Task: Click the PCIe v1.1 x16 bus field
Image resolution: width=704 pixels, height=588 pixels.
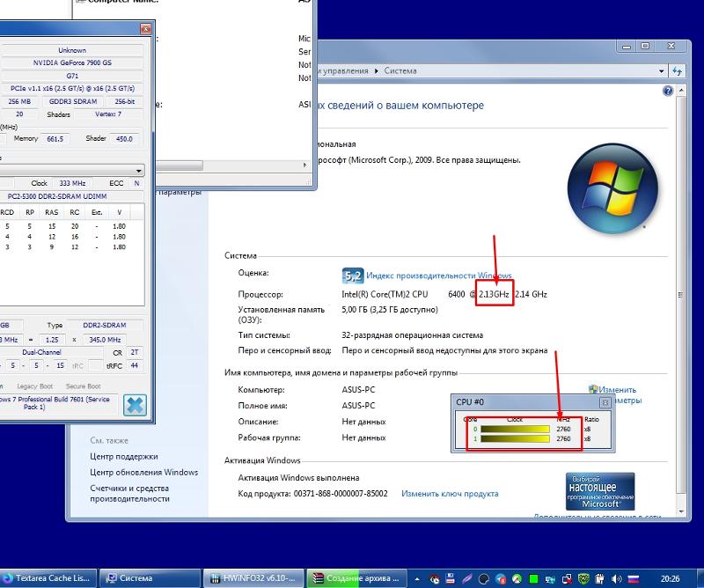Action: tap(72, 89)
